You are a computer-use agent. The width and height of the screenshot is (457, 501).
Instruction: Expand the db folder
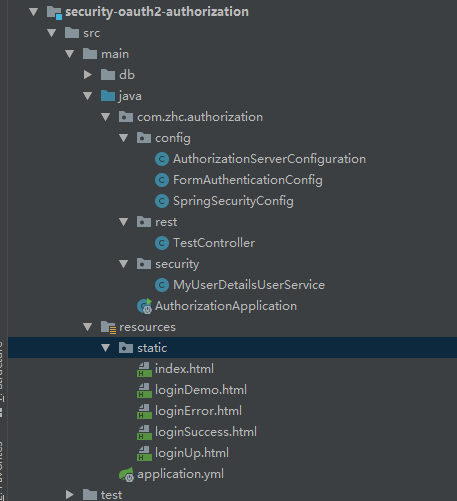coord(88,75)
